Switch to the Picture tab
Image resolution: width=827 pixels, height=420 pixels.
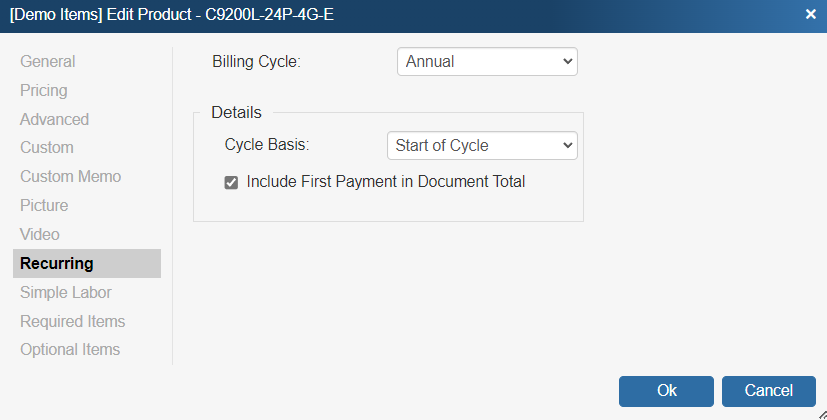44,206
